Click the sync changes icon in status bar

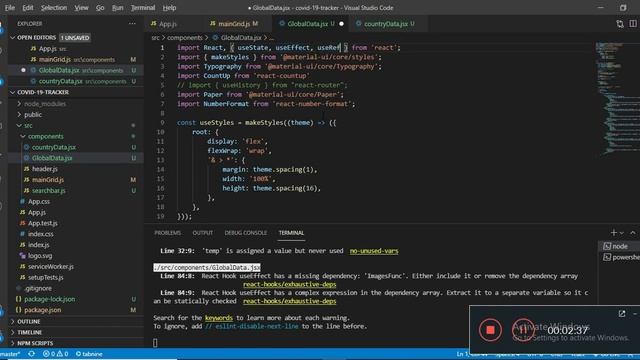tap(31, 354)
